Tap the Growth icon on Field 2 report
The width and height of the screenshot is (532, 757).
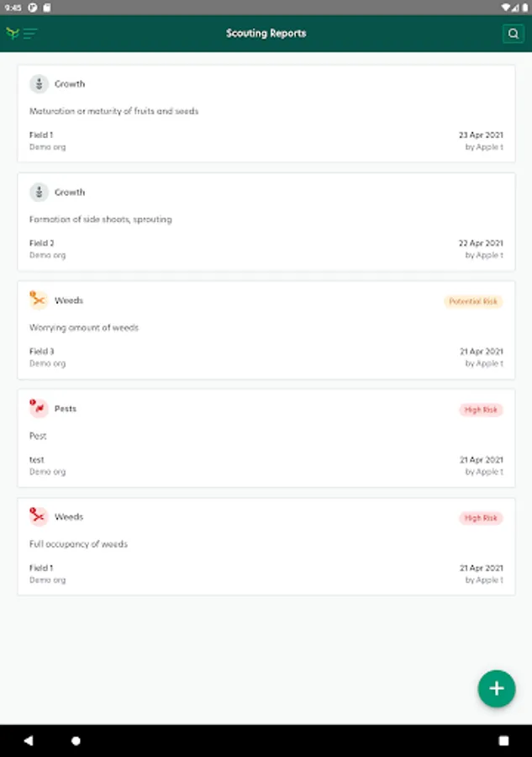point(39,193)
